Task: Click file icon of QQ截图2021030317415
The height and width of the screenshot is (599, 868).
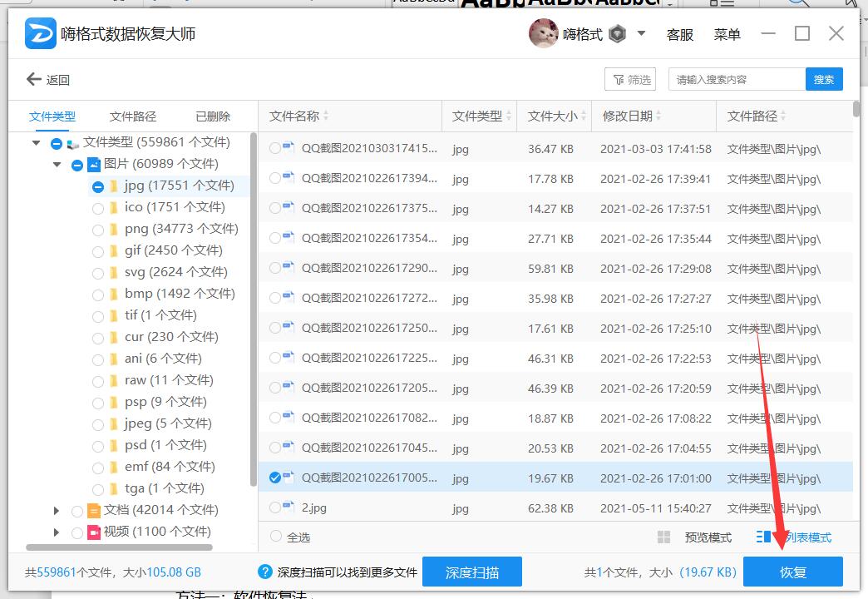Action: coord(289,146)
